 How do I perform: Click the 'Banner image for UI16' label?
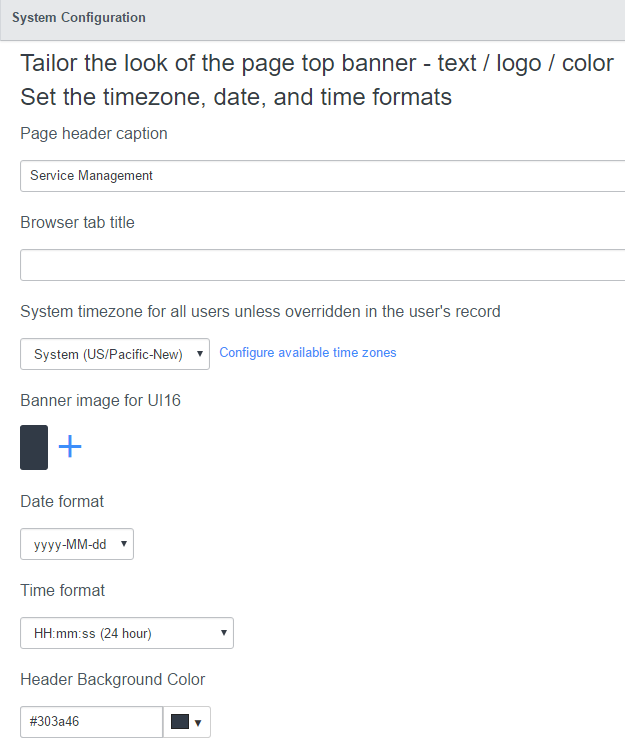pyautogui.click(x=100, y=401)
